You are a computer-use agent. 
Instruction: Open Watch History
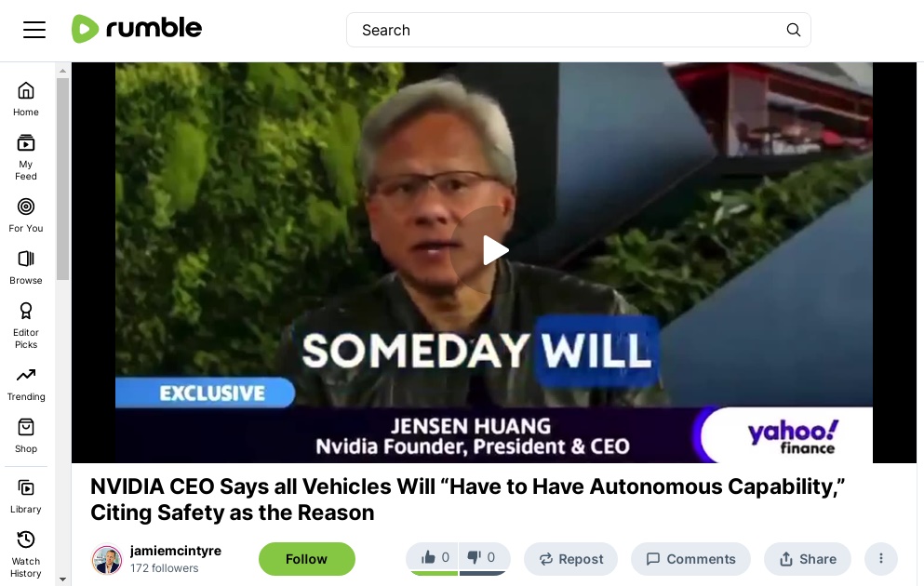[x=26, y=554]
